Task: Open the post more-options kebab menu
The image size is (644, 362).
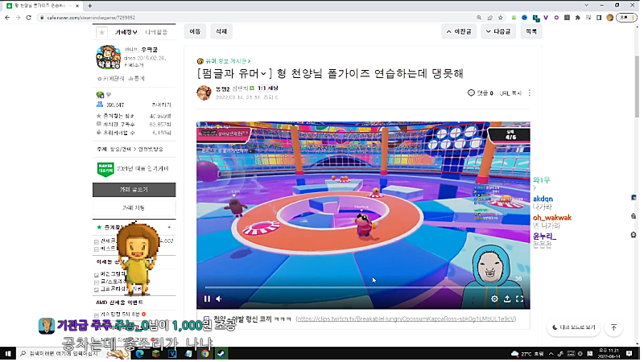Action: [530, 93]
